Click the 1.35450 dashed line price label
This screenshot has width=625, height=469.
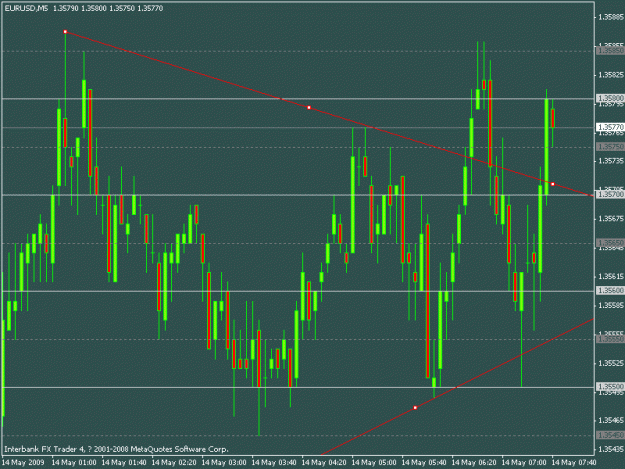click(x=610, y=435)
